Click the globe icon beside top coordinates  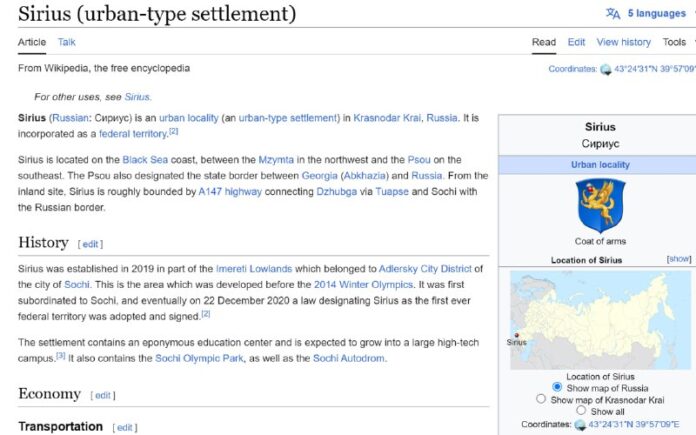tap(605, 69)
